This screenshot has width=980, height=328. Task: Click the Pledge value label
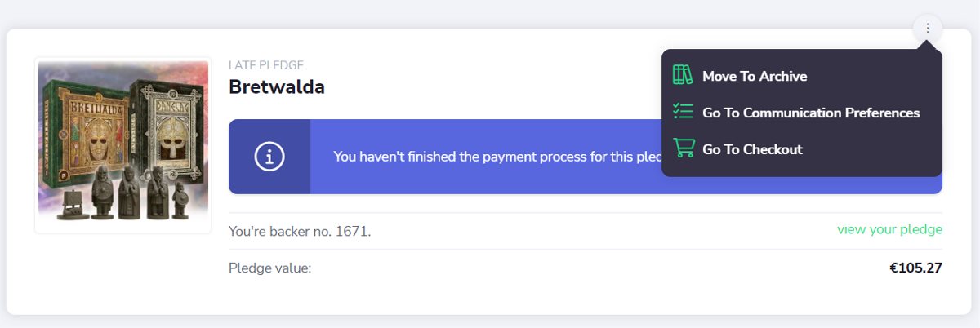270,268
